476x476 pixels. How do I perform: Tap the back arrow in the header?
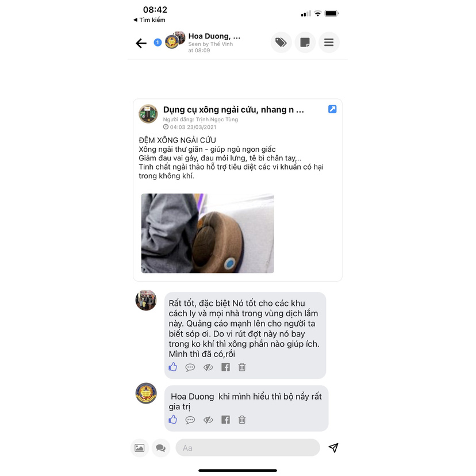[x=141, y=43]
